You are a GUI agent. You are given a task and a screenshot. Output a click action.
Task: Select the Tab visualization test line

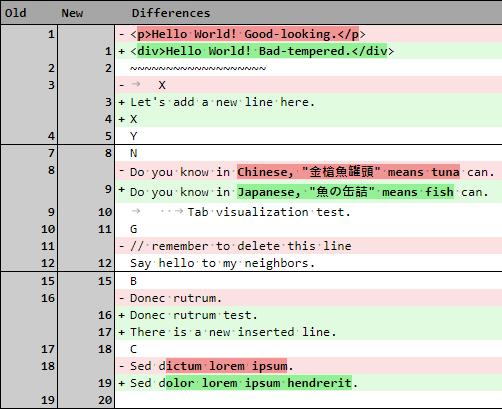[309, 212]
